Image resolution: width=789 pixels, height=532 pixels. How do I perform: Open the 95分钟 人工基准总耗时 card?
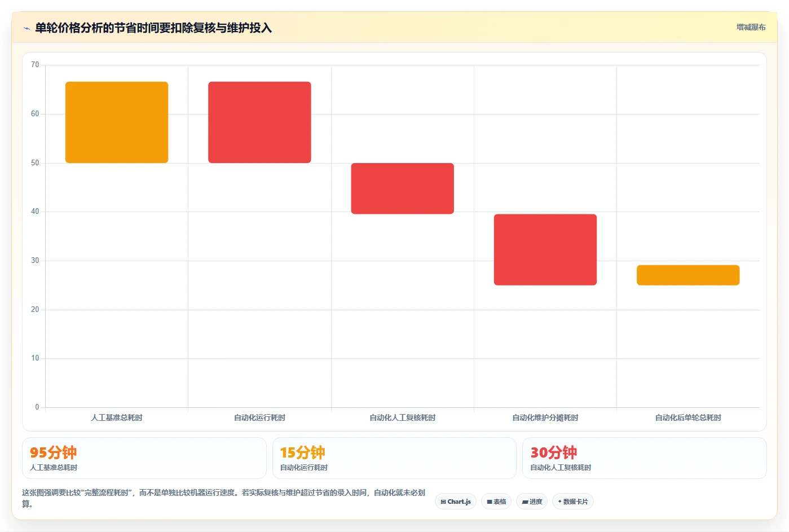[144, 458]
